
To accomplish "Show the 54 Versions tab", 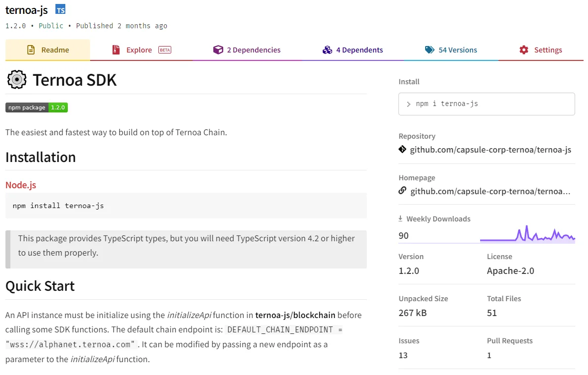I will 451,50.
